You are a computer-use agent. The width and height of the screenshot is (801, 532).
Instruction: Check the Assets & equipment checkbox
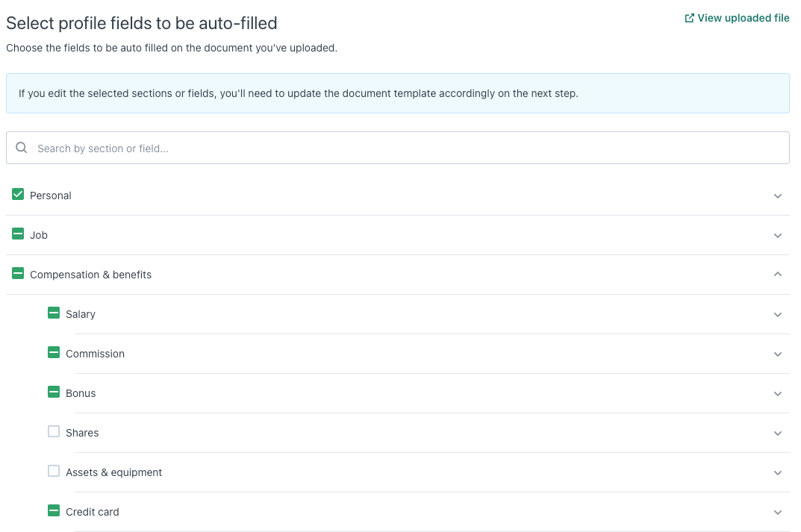[53, 471]
